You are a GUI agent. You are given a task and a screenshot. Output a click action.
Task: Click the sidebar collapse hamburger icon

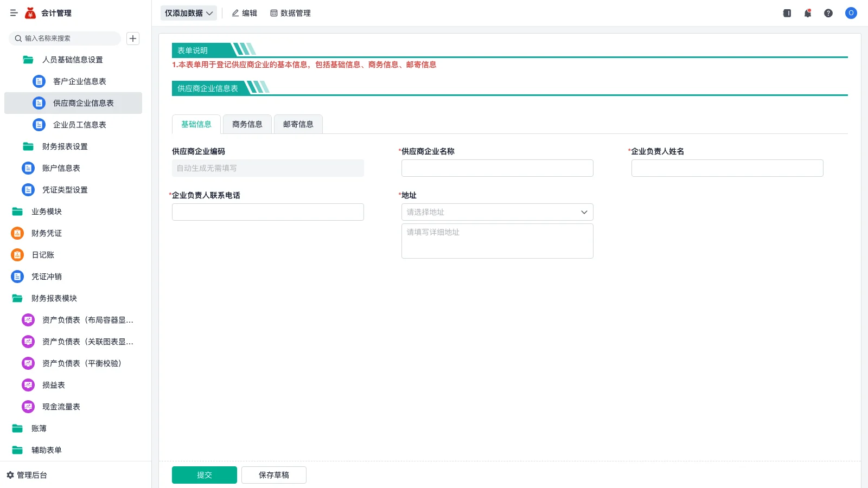point(14,13)
